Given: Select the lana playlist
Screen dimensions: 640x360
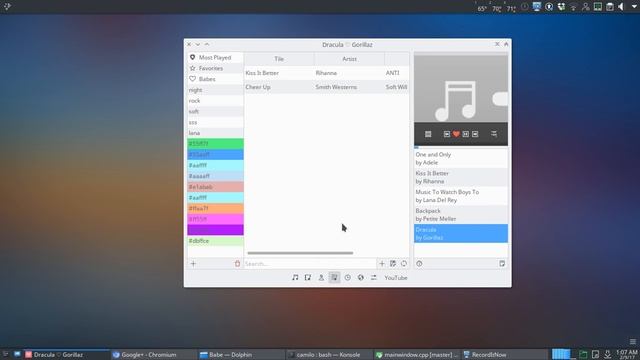Looking at the screenshot, I should 216,133.
